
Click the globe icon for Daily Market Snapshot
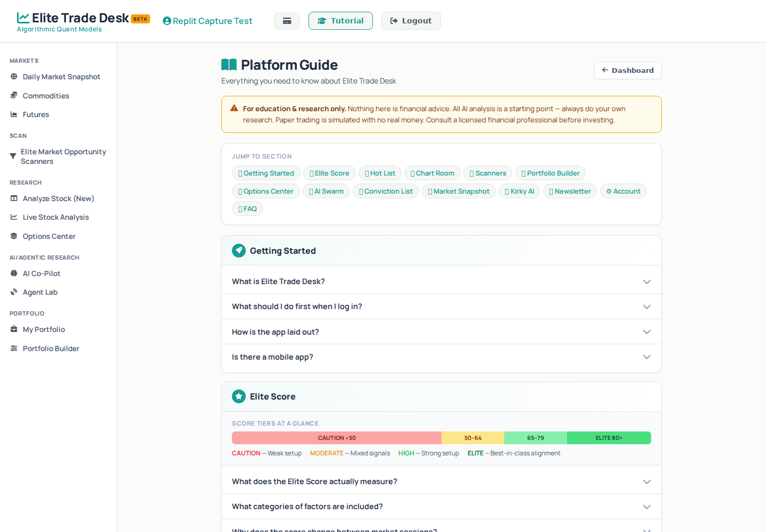(x=14, y=77)
